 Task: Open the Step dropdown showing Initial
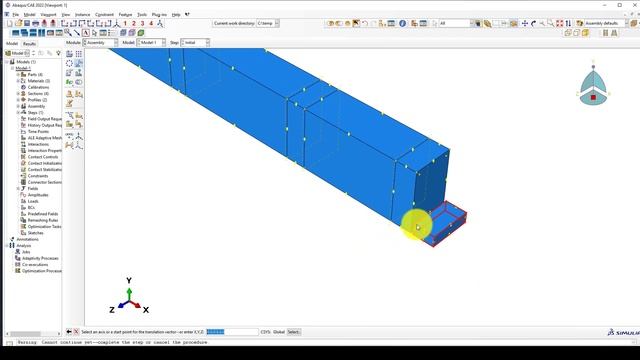pos(195,42)
